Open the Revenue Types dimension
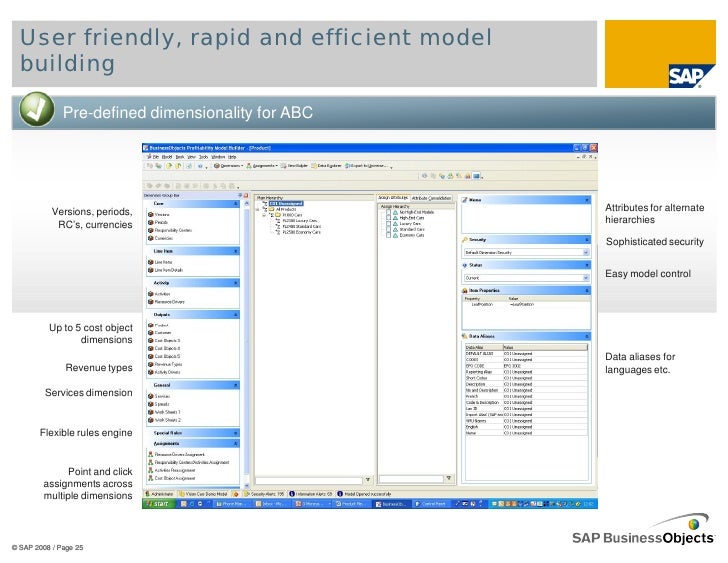The height and width of the screenshot is (563, 728). point(165,364)
